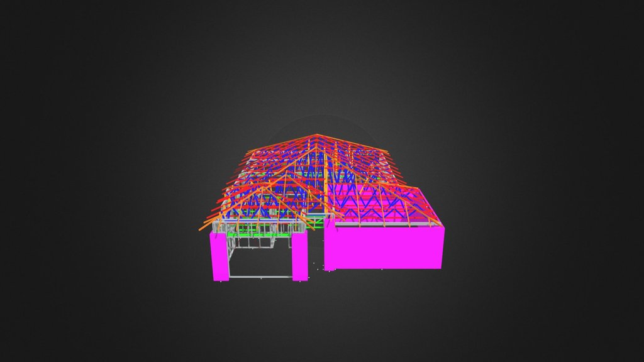Pick the leftmost magenta pillar of the frame
Viewport: 644px width, 362px height.
(x=220, y=256)
